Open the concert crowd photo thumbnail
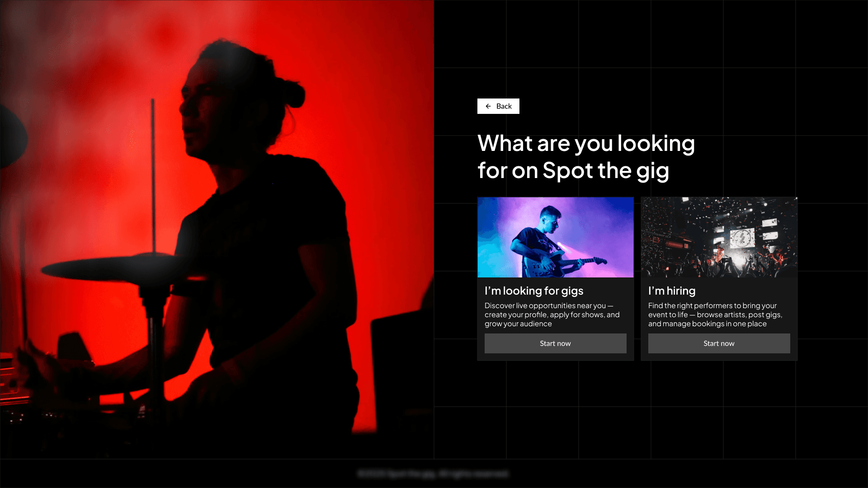This screenshot has height=488, width=868. click(719, 237)
